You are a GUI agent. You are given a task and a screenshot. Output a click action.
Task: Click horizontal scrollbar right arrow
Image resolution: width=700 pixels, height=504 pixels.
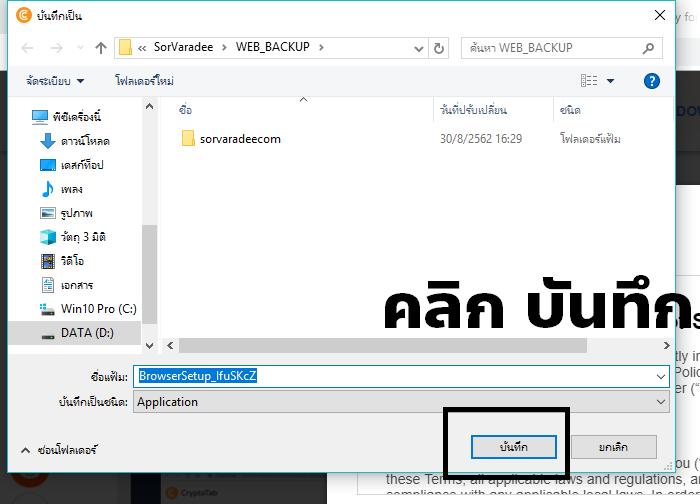[667, 346]
